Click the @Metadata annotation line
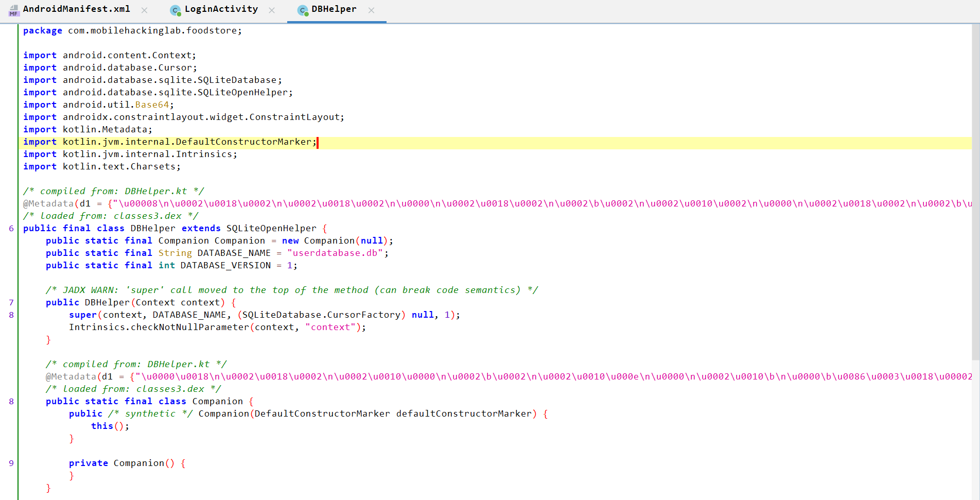 [49, 203]
